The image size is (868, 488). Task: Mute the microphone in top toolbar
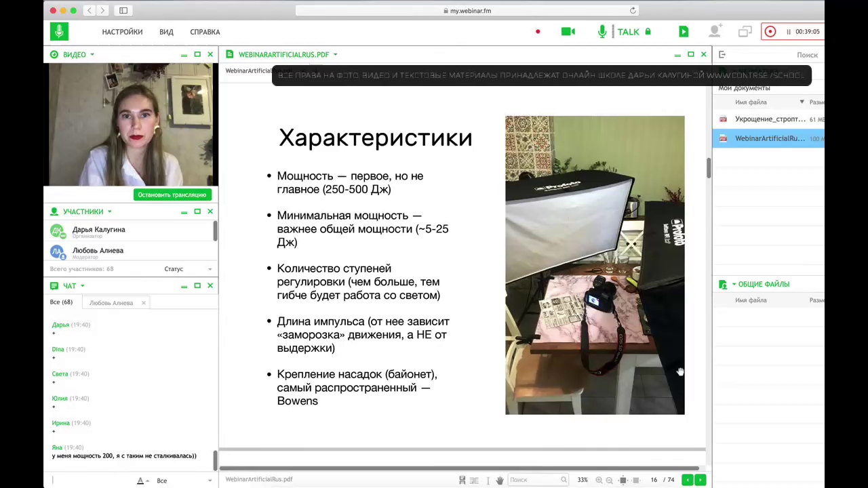(602, 32)
